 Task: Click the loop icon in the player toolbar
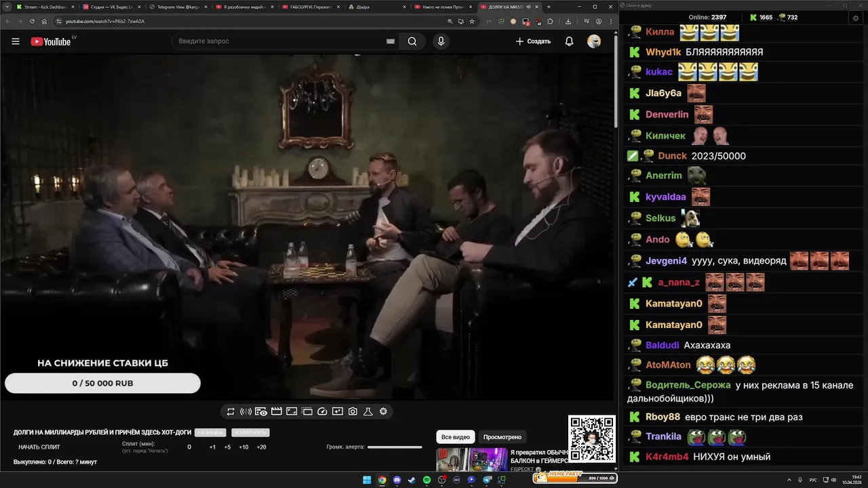pyautogui.click(x=231, y=411)
